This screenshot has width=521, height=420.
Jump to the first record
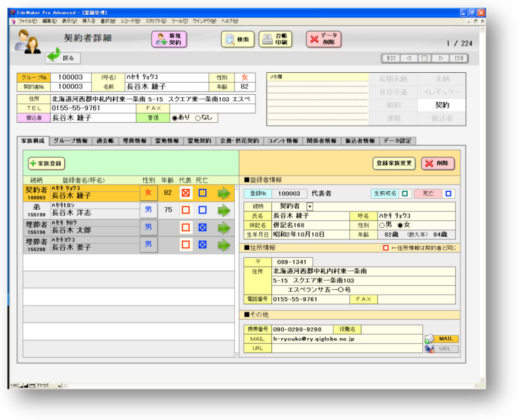[391, 58]
